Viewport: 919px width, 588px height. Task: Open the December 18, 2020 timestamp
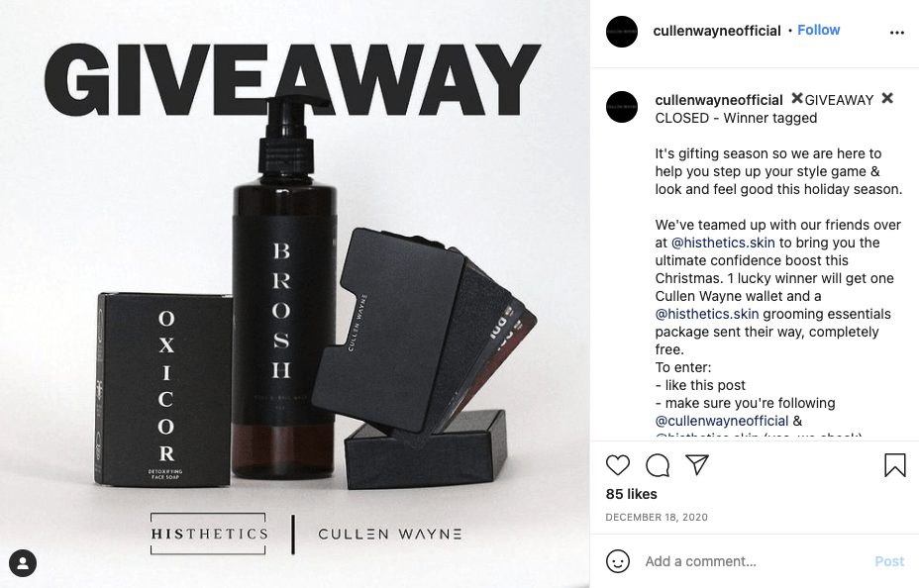tap(657, 517)
